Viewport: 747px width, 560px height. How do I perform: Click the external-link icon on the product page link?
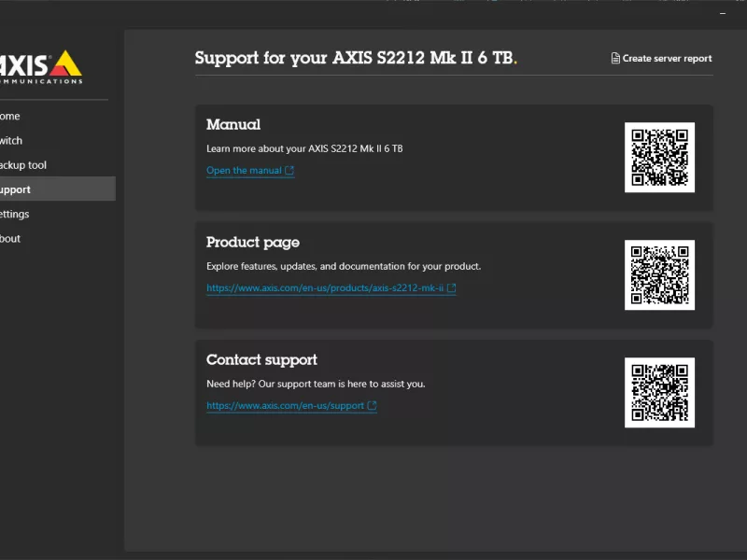click(451, 288)
